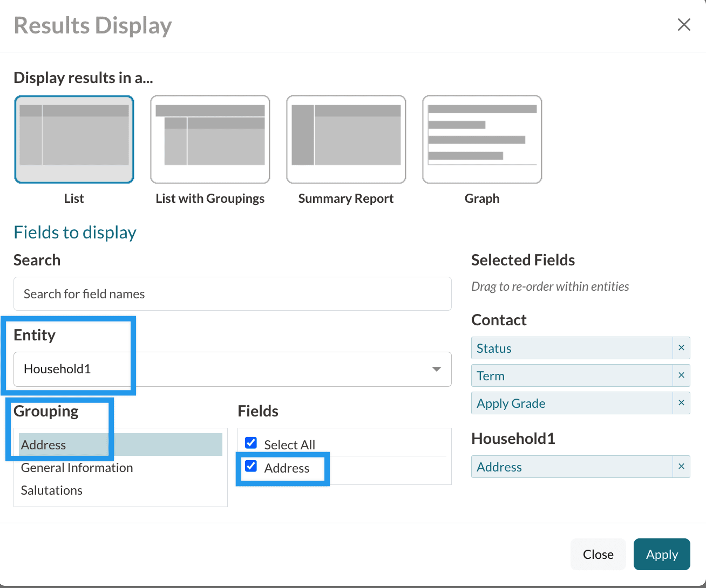Click the Apply button
The height and width of the screenshot is (588, 706).
tap(661, 554)
